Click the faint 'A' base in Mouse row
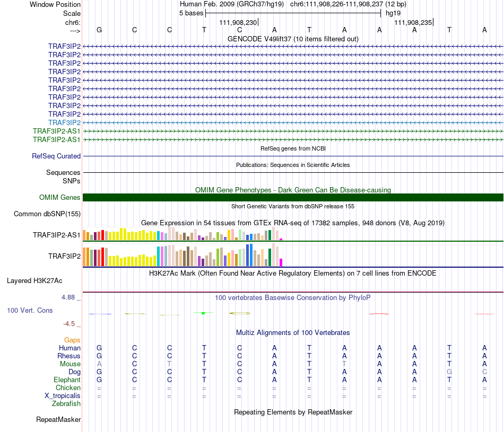Image resolution: width=504 pixels, height=432 pixels. tap(99, 364)
